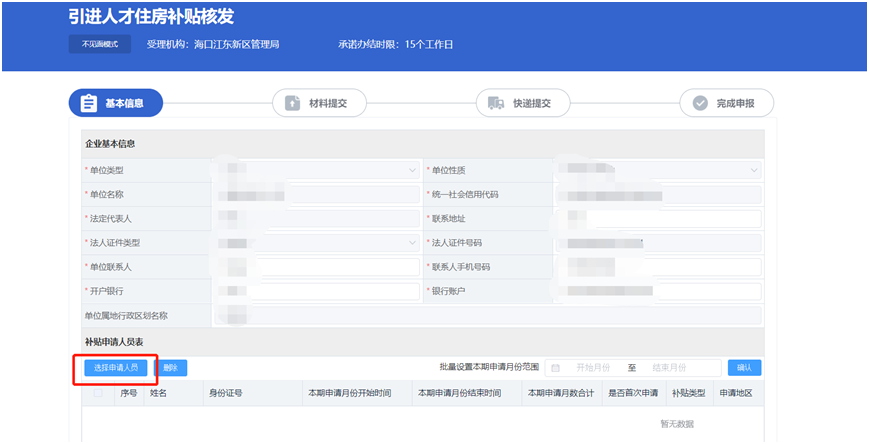Screen dimensions: 869x444
Task: Go to the 快递提交 step tab
Action: pyautogui.click(x=523, y=103)
